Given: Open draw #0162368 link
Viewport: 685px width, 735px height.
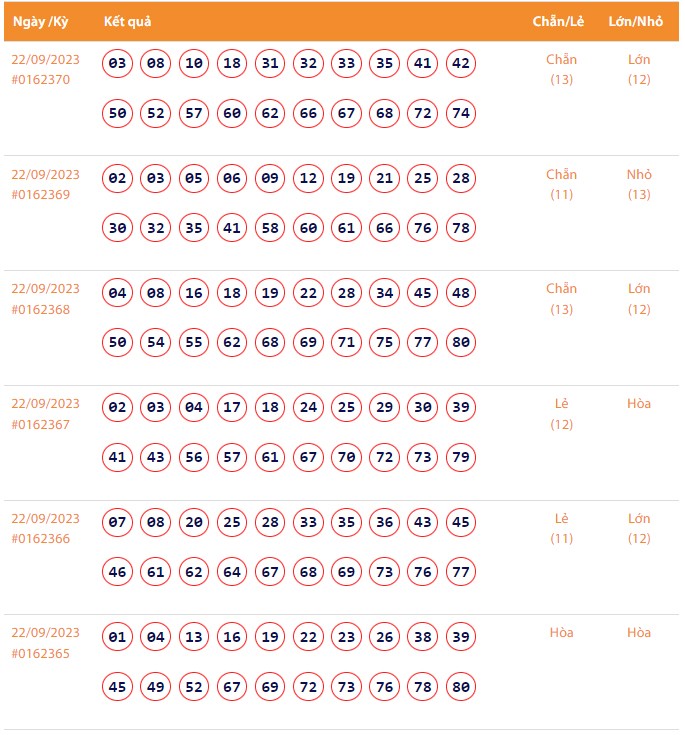Looking at the screenshot, I should coord(41,309).
